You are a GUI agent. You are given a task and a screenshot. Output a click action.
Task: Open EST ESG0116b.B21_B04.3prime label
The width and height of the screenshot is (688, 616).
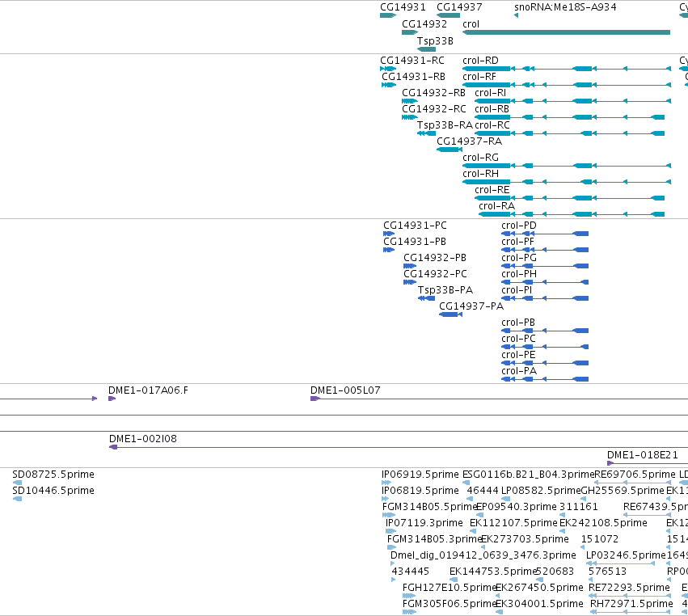528,475
